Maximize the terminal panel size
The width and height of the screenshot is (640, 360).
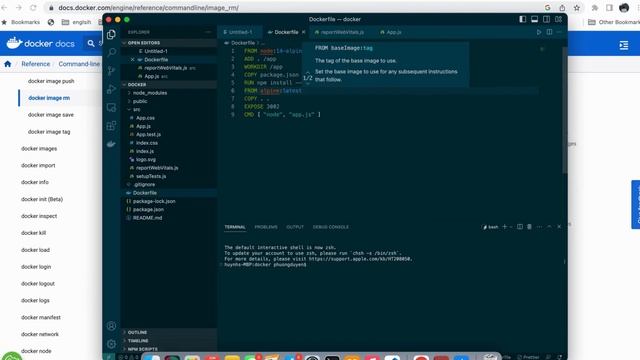[549, 227]
